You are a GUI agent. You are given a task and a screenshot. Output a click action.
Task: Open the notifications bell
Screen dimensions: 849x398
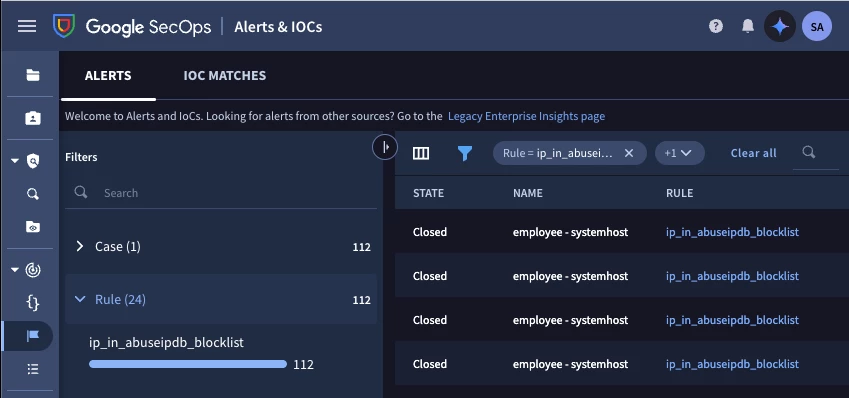[748, 26]
